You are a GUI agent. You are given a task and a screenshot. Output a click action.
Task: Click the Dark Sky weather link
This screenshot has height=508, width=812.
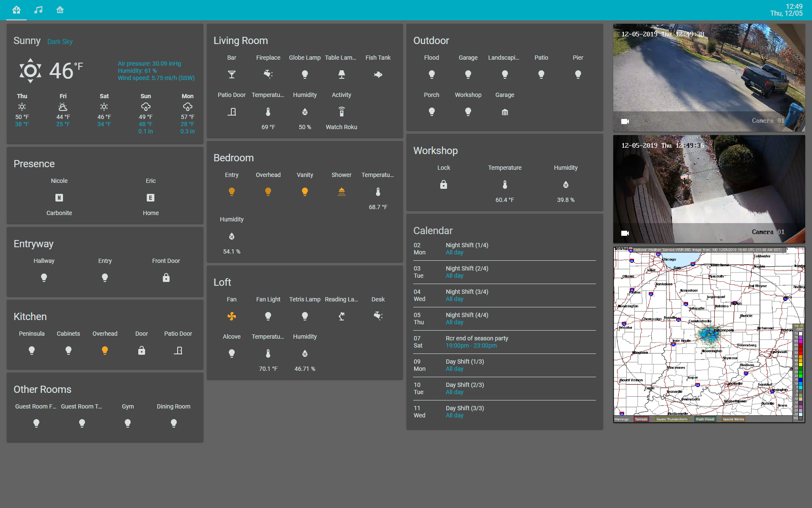[x=58, y=41]
